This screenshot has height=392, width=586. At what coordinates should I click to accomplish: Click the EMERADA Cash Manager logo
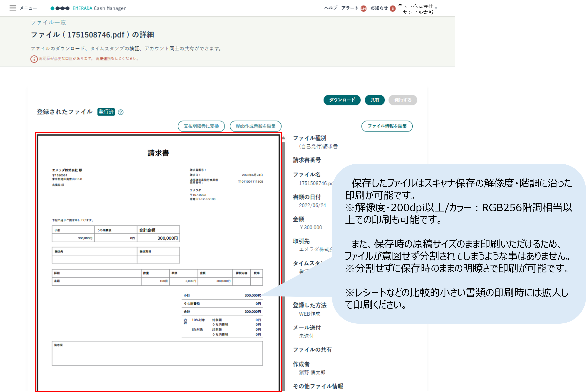pyautogui.click(x=88, y=8)
